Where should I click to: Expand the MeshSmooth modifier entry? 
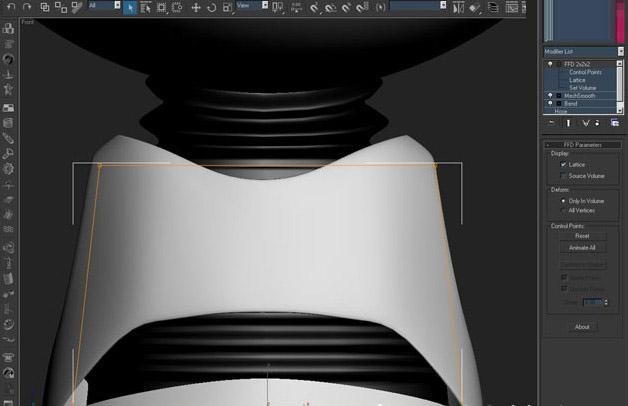click(x=559, y=96)
